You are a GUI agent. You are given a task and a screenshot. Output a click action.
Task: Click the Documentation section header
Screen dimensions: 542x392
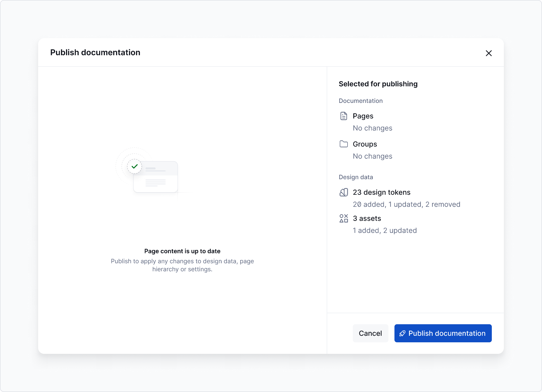pyautogui.click(x=361, y=101)
